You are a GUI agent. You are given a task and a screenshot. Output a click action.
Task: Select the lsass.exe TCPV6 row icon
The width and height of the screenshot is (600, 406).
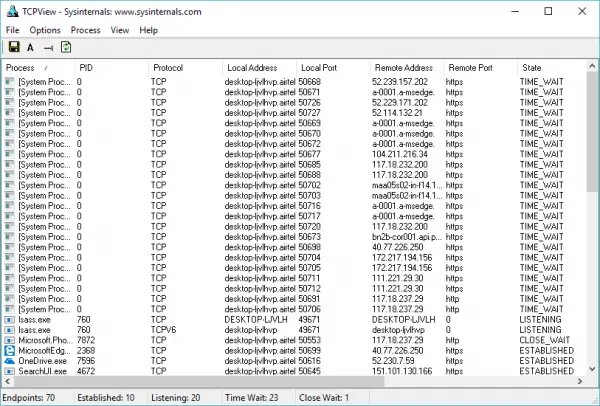pyautogui.click(x=9, y=330)
